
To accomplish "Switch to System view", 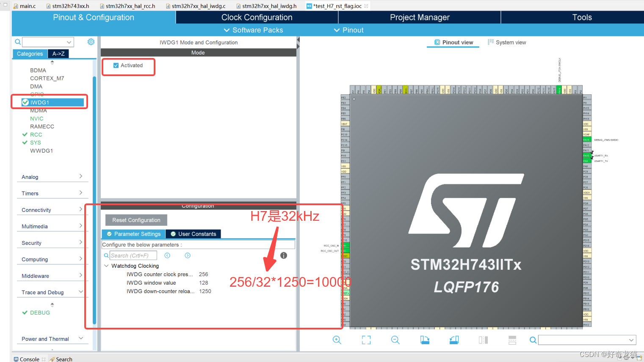I will tap(507, 42).
